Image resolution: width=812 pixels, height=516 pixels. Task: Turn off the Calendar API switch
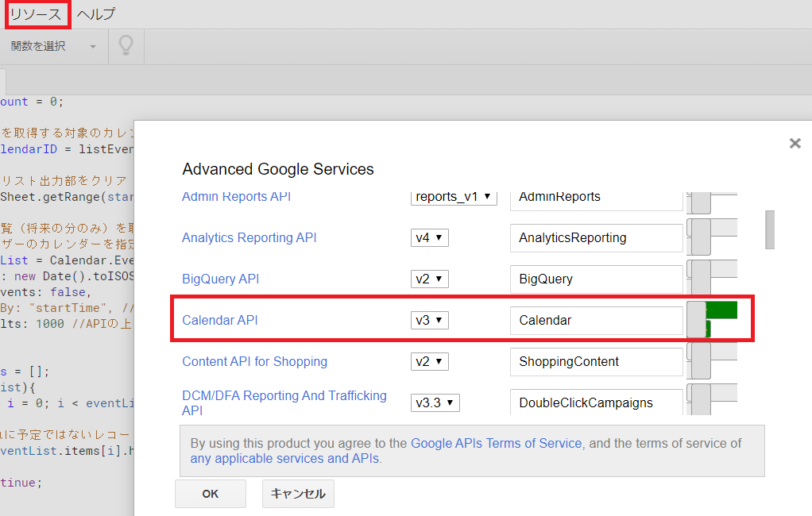pyautogui.click(x=712, y=319)
